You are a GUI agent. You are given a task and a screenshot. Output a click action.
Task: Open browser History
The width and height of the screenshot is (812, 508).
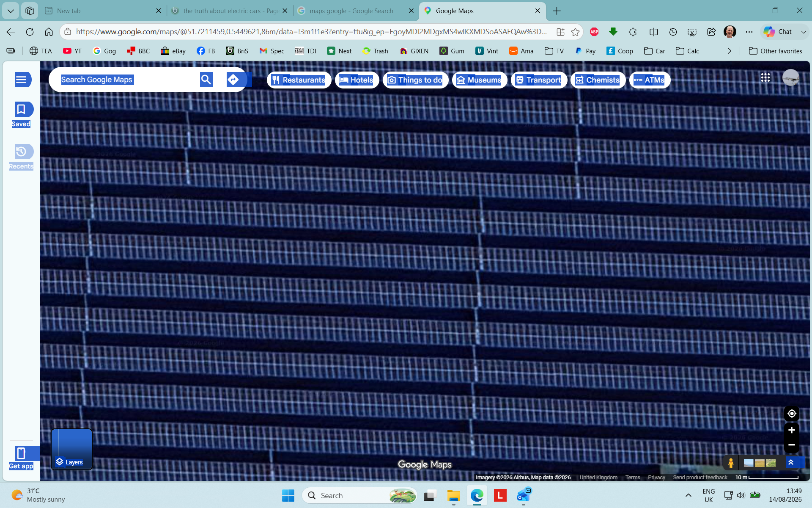pos(673,32)
